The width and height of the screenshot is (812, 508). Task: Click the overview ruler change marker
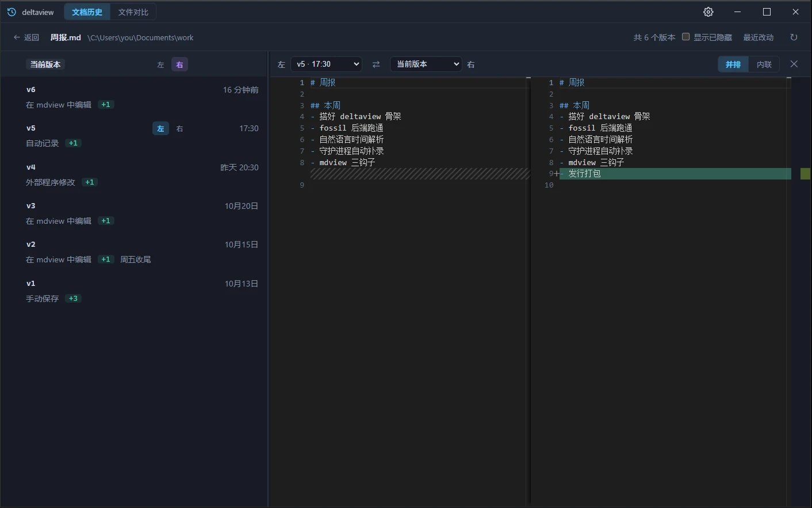point(805,174)
